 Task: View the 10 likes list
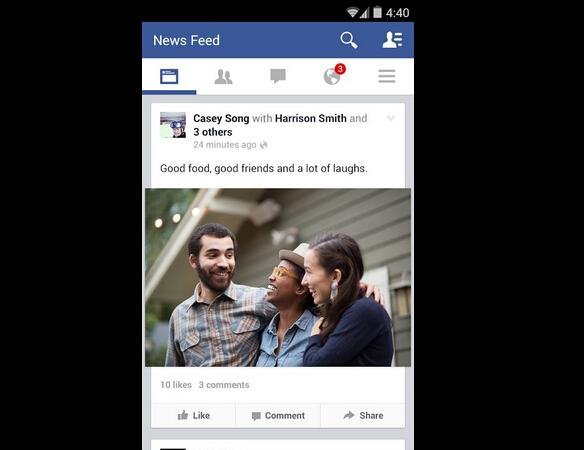coord(176,385)
